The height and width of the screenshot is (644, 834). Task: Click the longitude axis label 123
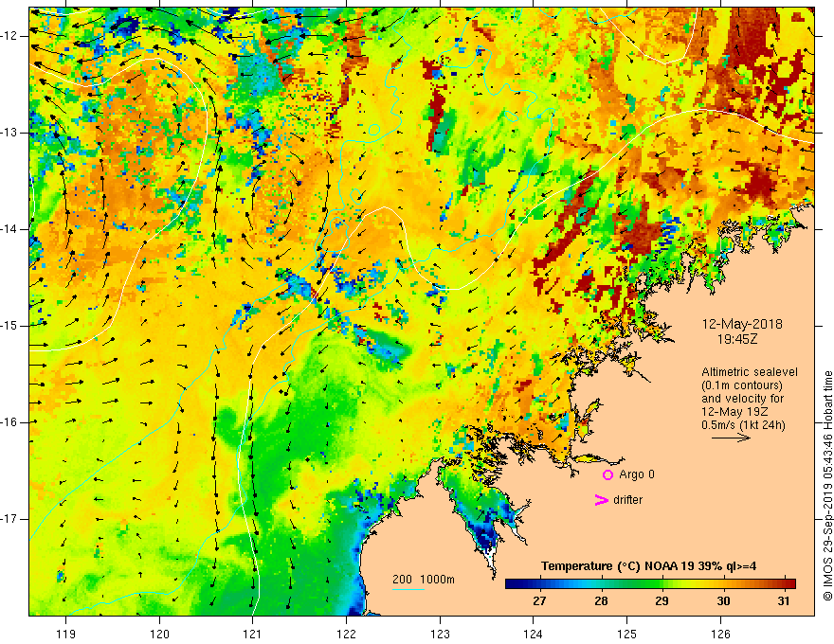[440, 634]
